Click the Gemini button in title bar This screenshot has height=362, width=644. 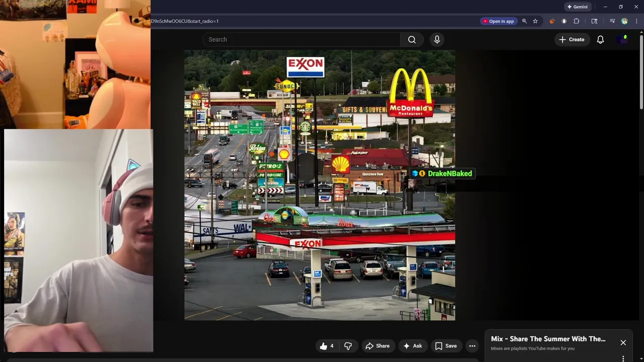coord(577,7)
